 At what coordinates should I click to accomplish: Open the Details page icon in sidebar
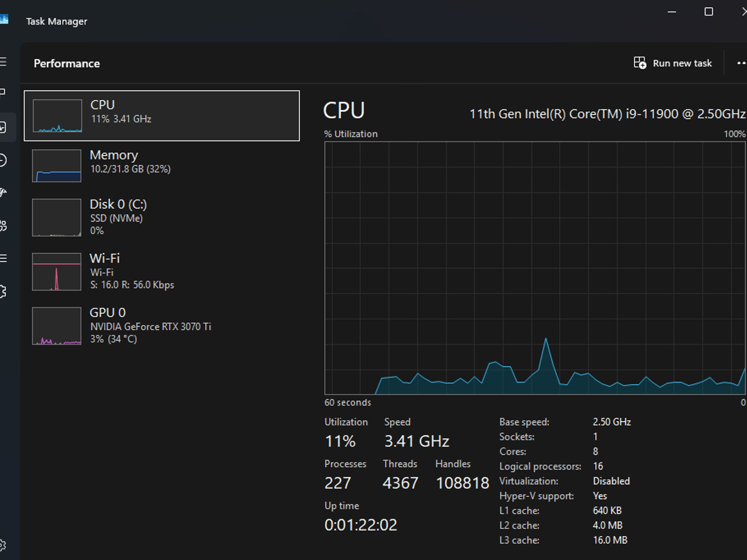(3, 258)
